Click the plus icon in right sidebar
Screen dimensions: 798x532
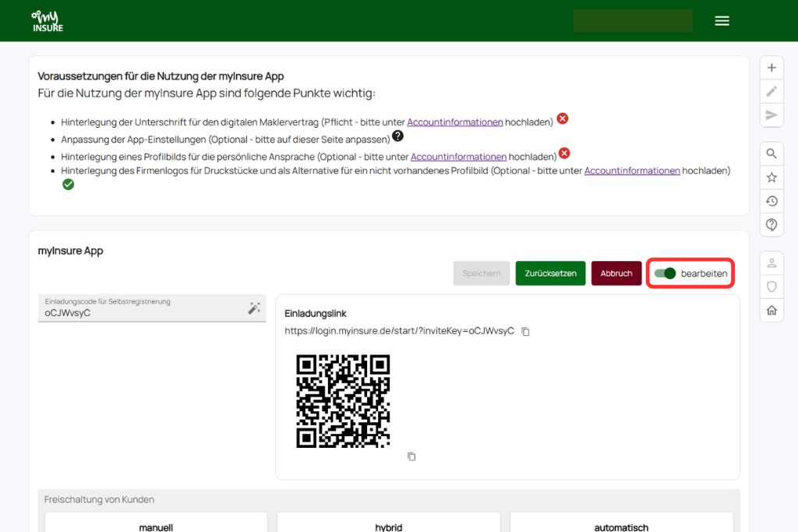[x=772, y=68]
